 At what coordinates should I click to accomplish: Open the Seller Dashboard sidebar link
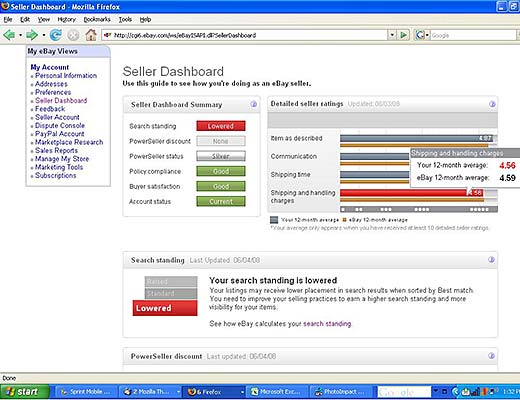(x=61, y=101)
